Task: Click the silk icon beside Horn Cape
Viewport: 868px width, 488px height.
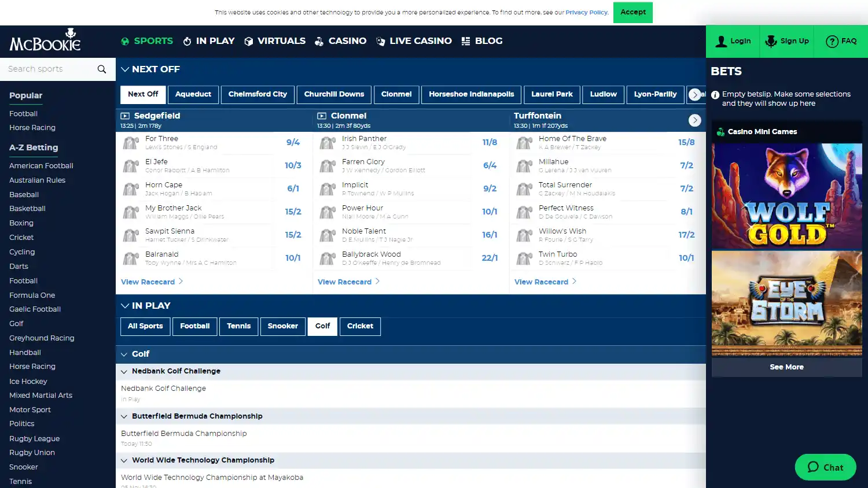Action: pyautogui.click(x=131, y=189)
